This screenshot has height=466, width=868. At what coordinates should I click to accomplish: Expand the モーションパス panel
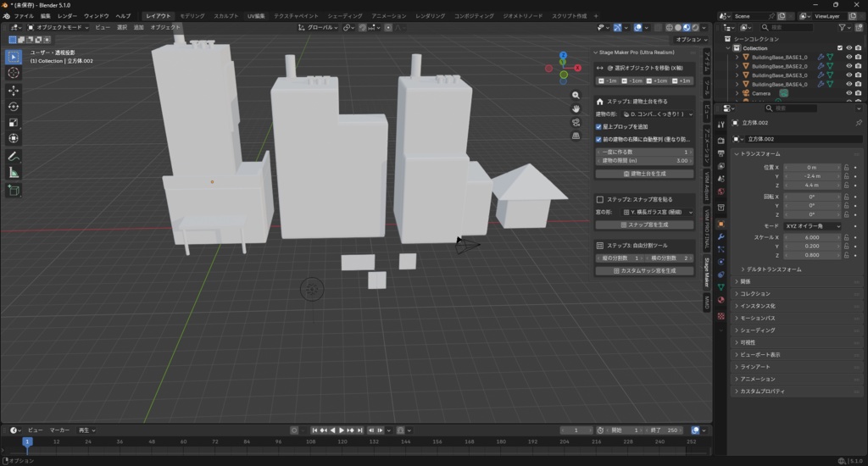tap(797, 319)
